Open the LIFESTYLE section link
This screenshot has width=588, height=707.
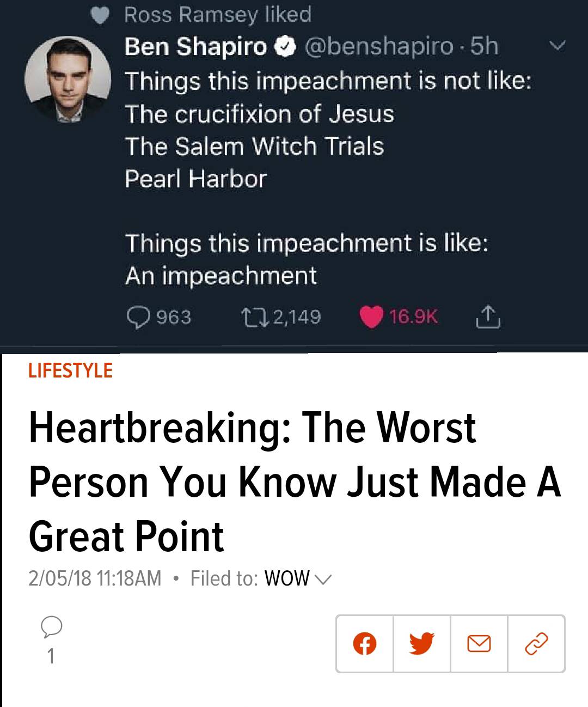(70, 370)
